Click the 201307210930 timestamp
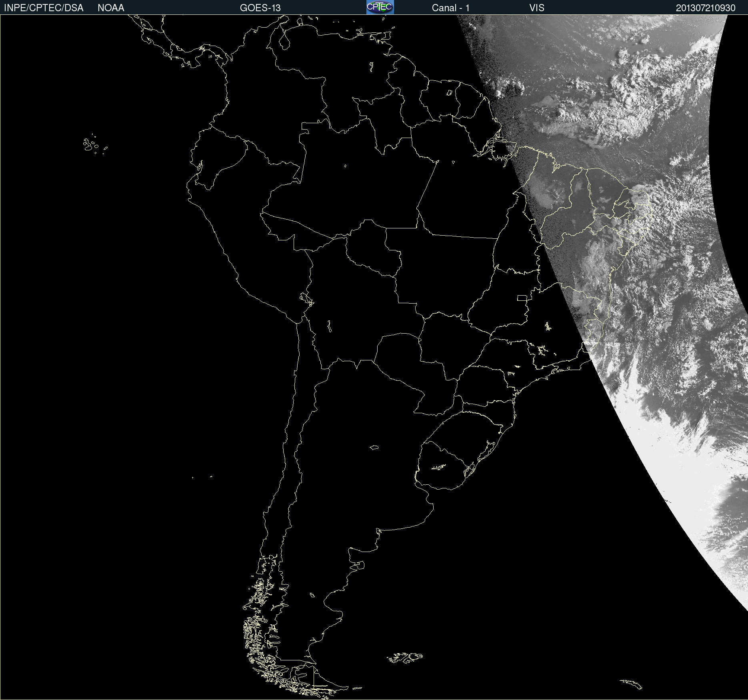 tap(706, 8)
